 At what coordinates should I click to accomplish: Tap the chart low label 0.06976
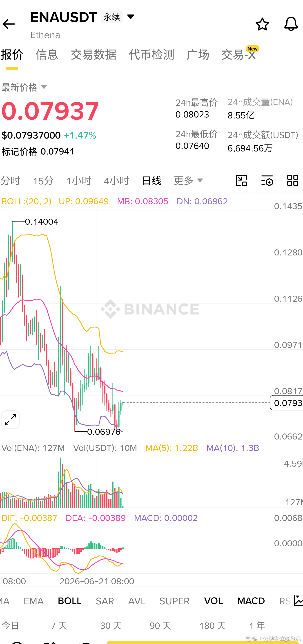(x=104, y=432)
